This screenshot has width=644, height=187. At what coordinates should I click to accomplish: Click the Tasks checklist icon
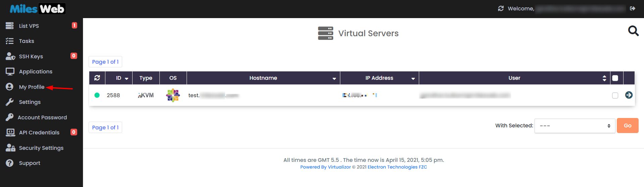click(10, 41)
